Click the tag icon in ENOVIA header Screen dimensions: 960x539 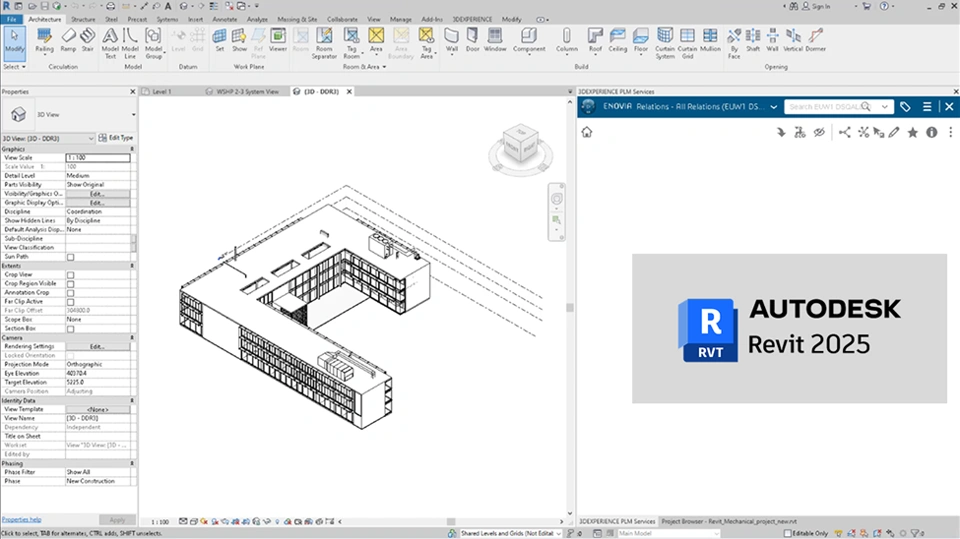pos(905,107)
